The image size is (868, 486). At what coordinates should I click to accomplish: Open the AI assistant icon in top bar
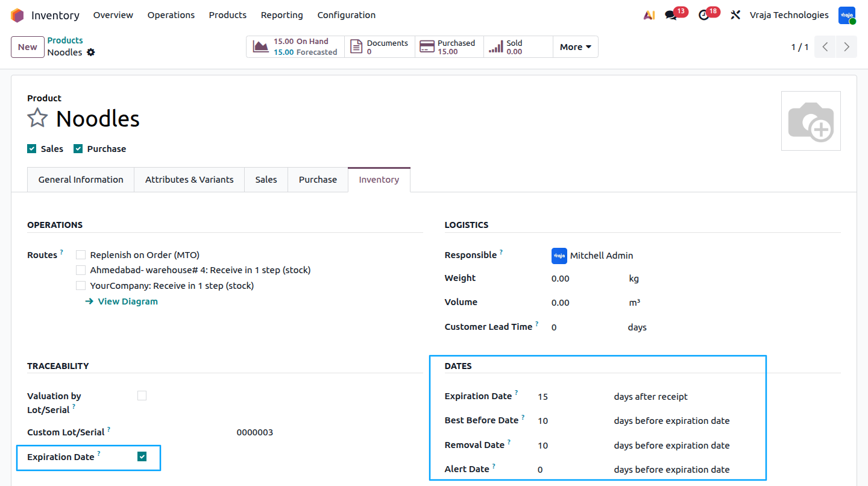pyautogui.click(x=649, y=15)
